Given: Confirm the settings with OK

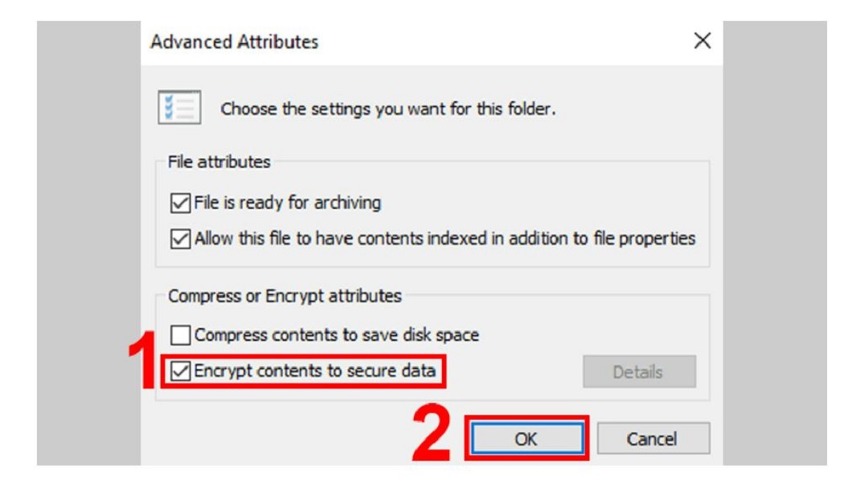Looking at the screenshot, I should click(526, 439).
